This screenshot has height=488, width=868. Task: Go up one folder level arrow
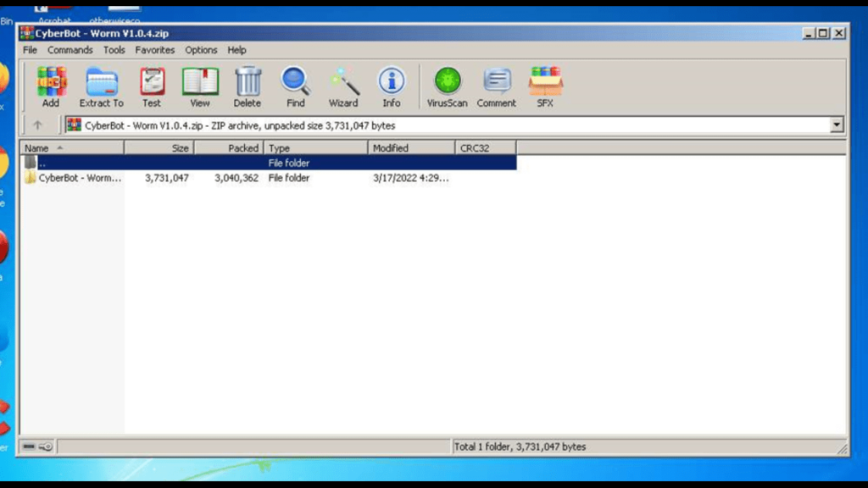[37, 125]
